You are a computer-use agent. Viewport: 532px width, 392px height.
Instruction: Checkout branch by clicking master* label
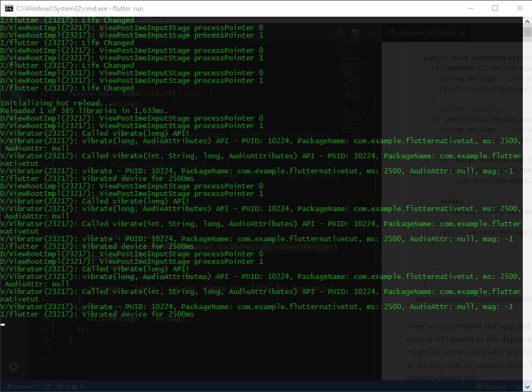pos(25,386)
